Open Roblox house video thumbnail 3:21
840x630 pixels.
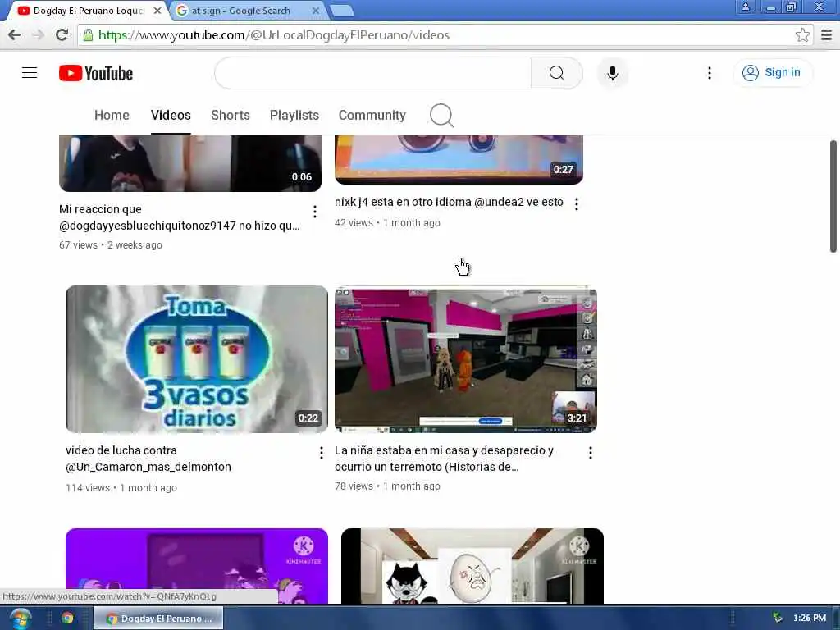[x=466, y=359]
